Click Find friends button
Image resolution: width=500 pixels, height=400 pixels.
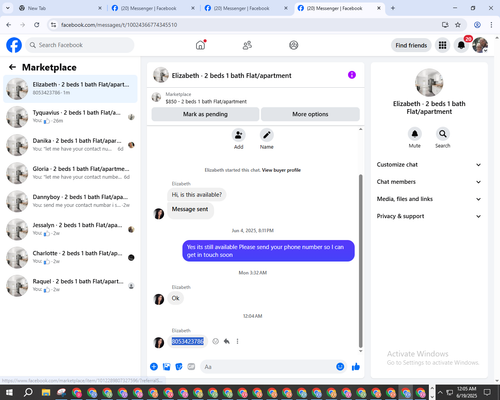(411, 45)
